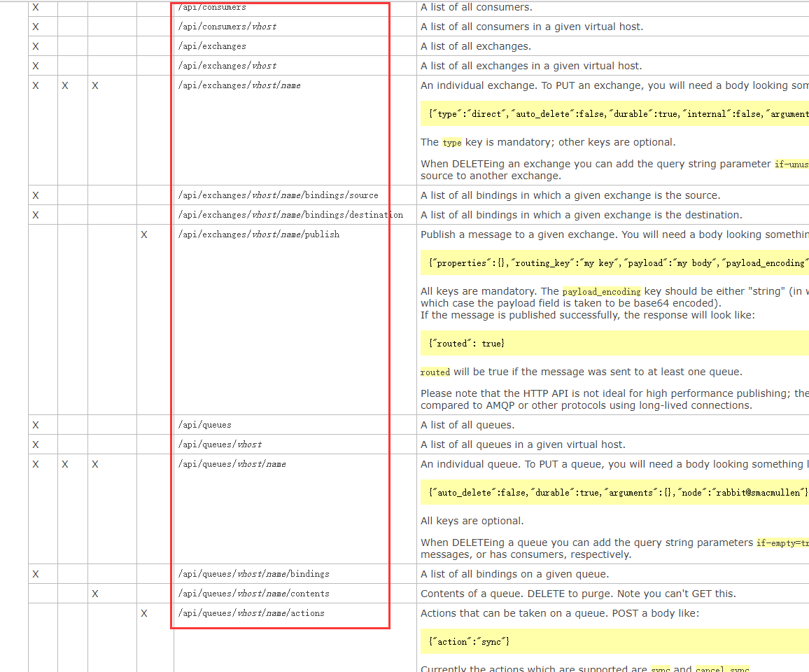
Task: Click the {"action":"sync"} code block
Action: coord(614,641)
